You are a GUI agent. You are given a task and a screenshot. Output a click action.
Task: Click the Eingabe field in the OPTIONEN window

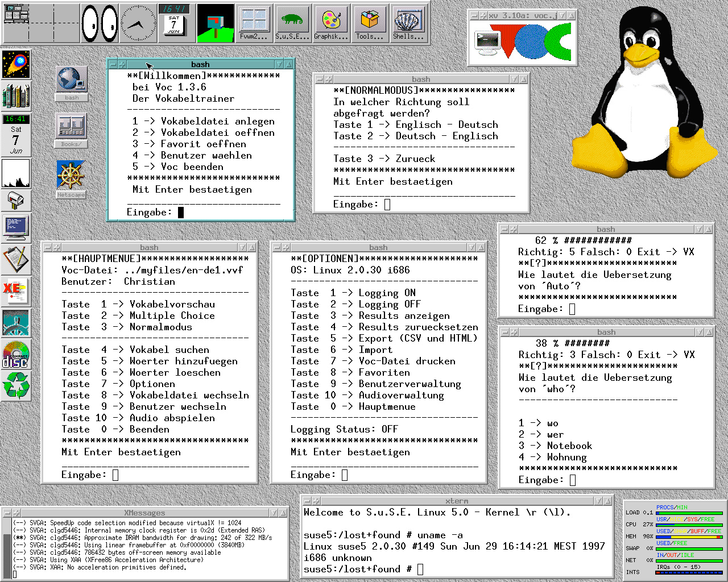[345, 475]
